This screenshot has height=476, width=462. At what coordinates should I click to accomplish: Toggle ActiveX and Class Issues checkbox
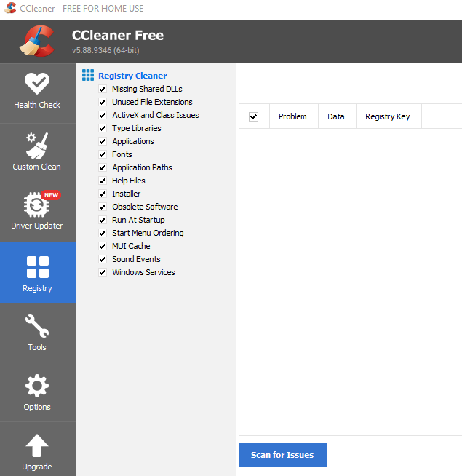pos(103,115)
